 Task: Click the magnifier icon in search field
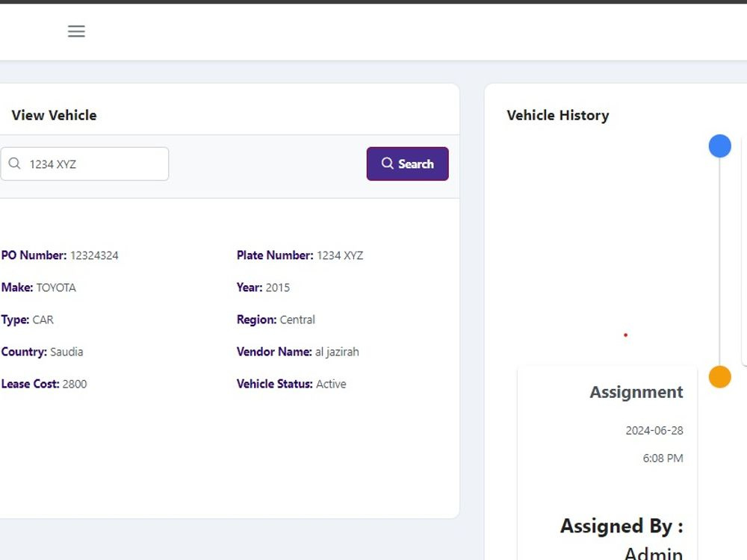15,164
